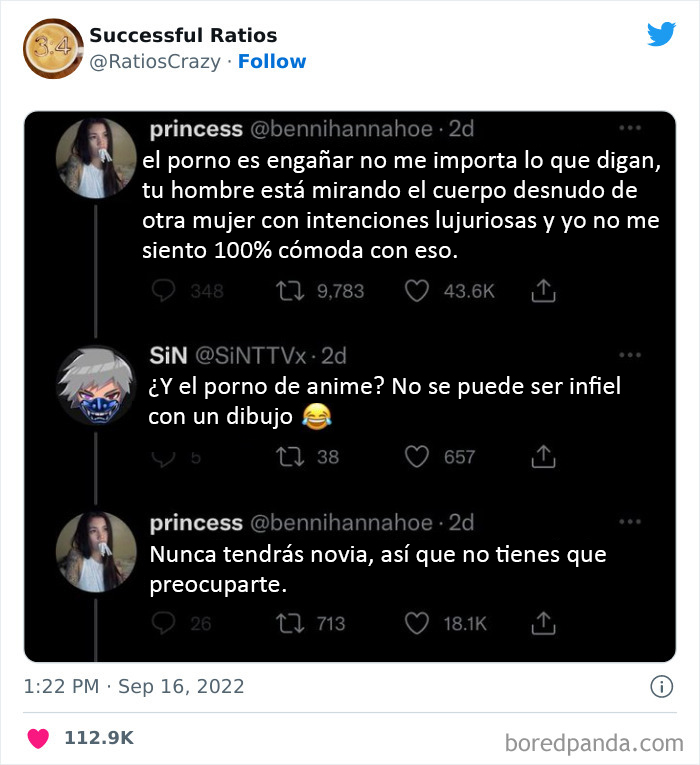Click the reply icon showing 348
Viewport: 700px width, 765px height.
163,291
